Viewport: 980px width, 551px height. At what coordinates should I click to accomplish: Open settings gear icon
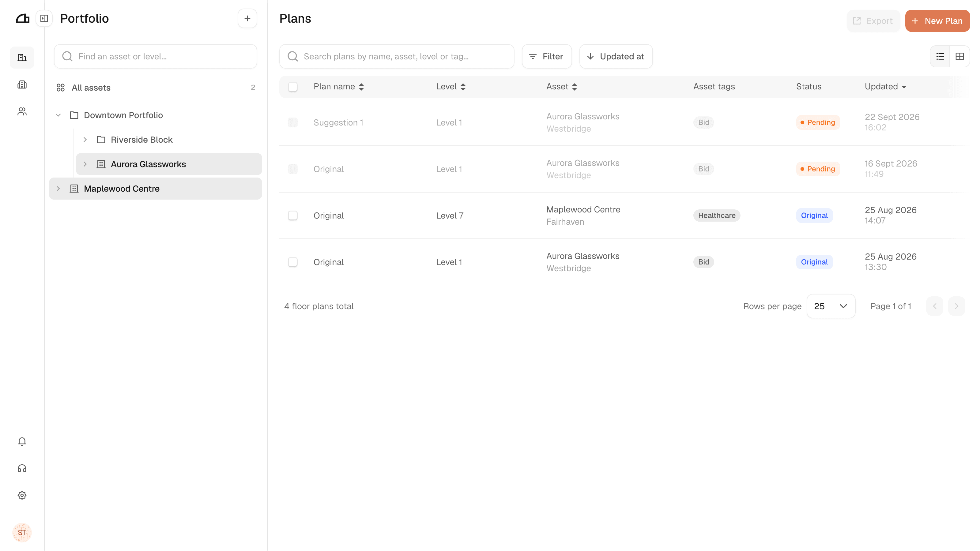(x=22, y=496)
